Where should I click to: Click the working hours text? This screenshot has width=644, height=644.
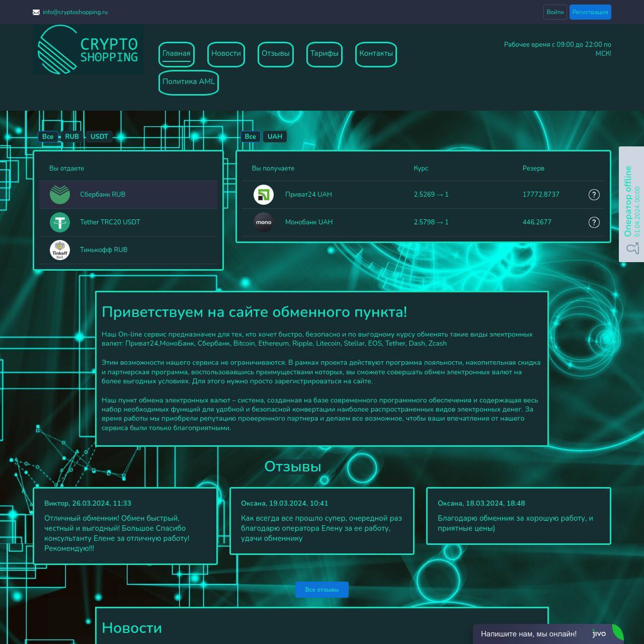pyautogui.click(x=557, y=49)
